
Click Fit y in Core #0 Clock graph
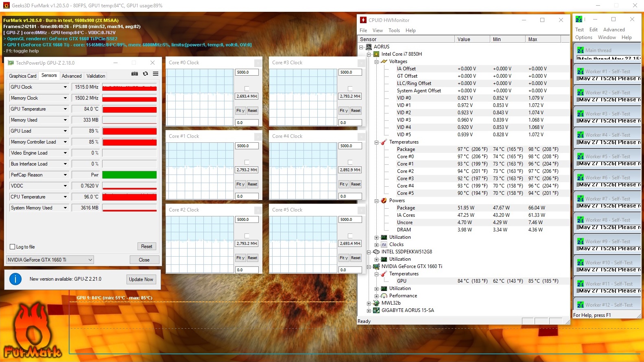coord(240,111)
